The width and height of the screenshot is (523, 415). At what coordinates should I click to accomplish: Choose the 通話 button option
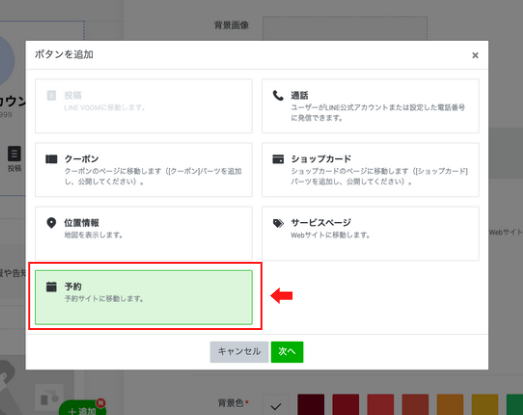pyautogui.click(x=370, y=106)
